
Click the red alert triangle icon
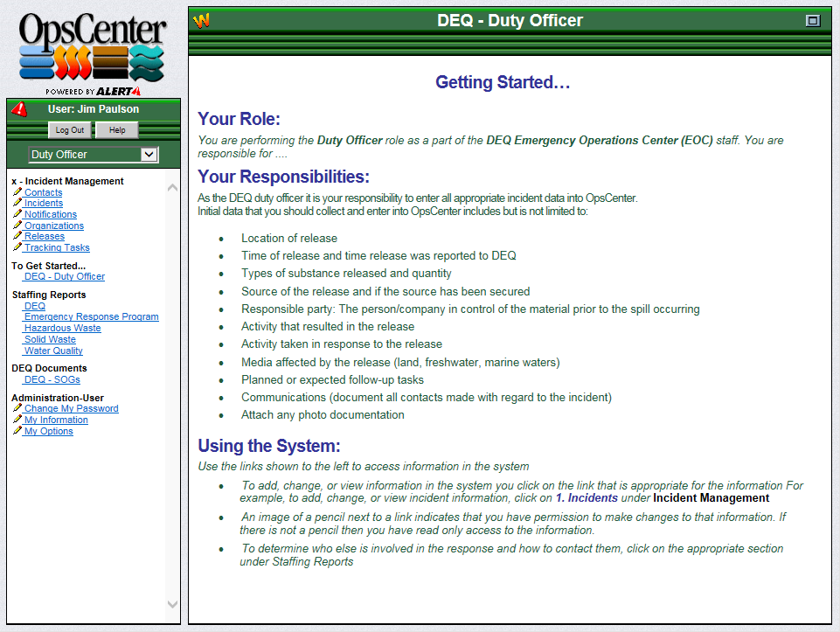coord(19,109)
